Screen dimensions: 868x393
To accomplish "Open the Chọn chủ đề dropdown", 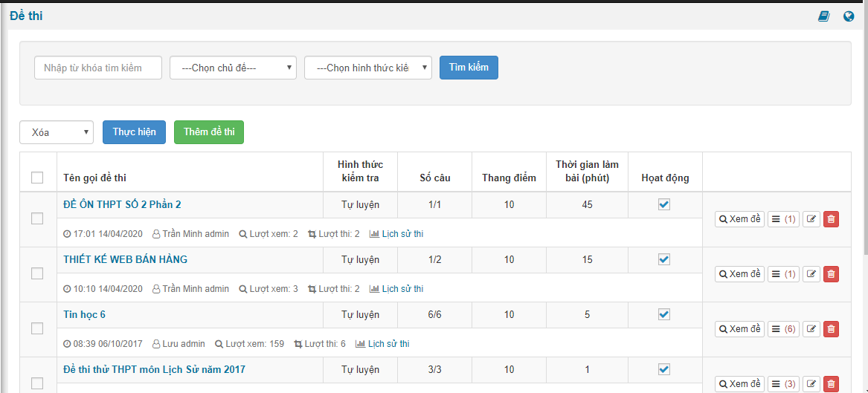I will click(x=234, y=68).
